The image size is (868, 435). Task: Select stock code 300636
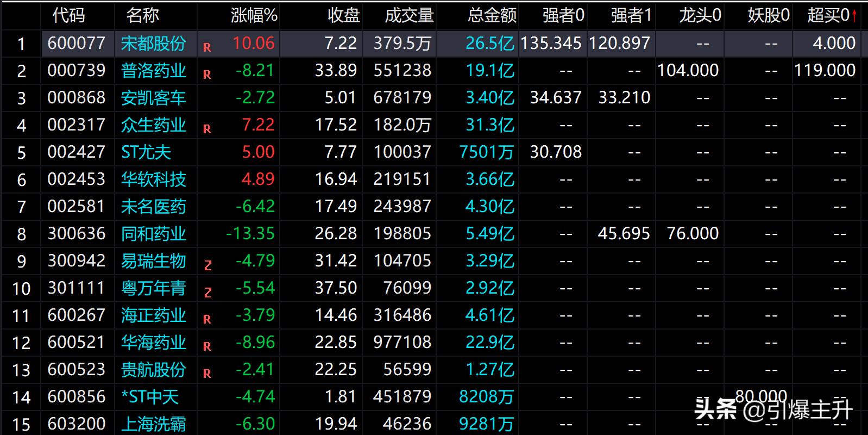pos(77,233)
